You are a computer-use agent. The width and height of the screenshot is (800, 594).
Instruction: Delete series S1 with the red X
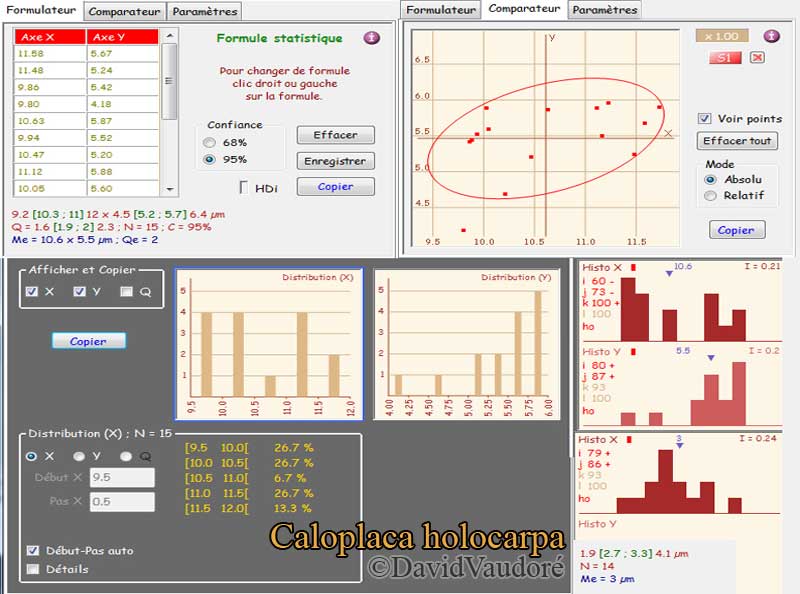click(757, 58)
